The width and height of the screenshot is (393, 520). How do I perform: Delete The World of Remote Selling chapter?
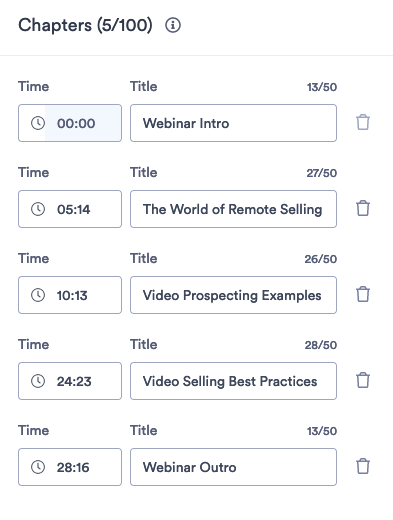tap(363, 208)
